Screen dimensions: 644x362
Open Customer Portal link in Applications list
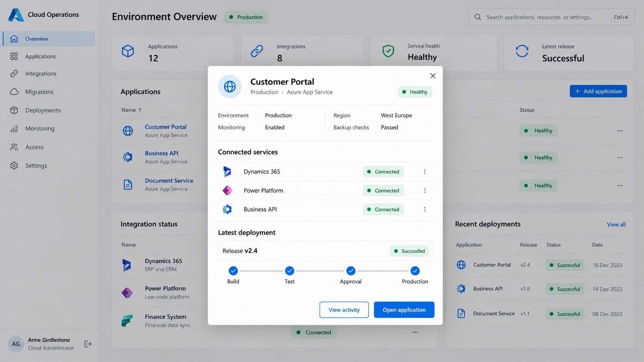click(x=166, y=127)
